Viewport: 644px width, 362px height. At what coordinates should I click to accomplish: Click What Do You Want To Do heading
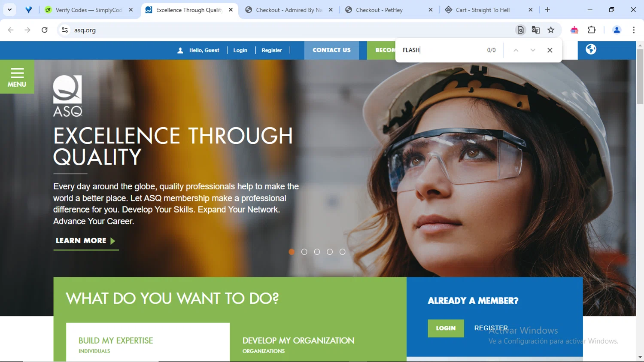point(172,298)
